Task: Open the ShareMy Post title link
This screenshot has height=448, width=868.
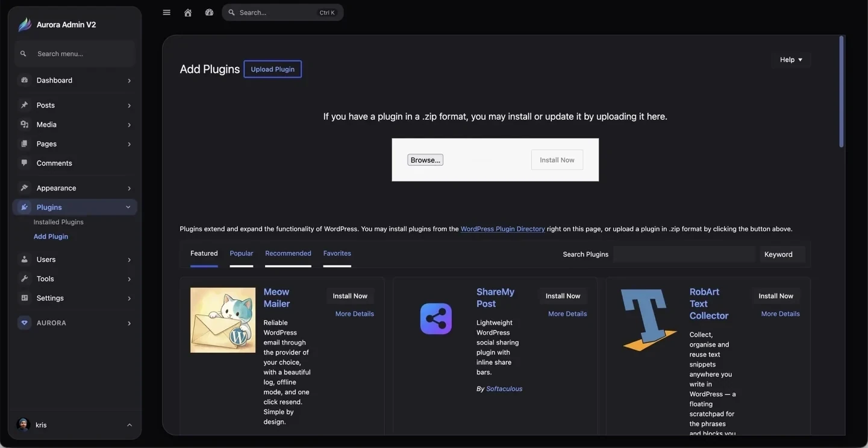Action: click(x=495, y=298)
